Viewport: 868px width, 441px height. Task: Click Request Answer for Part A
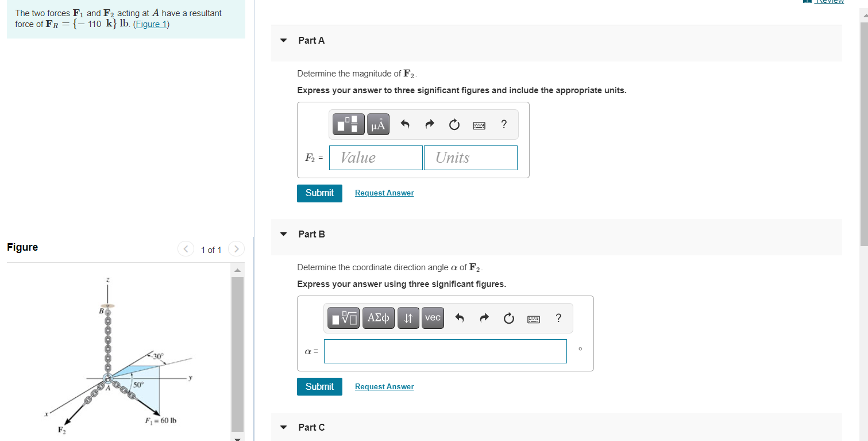(384, 193)
